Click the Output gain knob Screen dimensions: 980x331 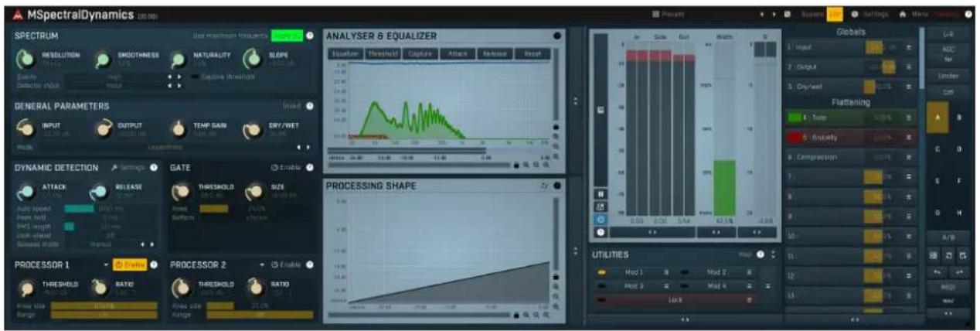[103, 128]
